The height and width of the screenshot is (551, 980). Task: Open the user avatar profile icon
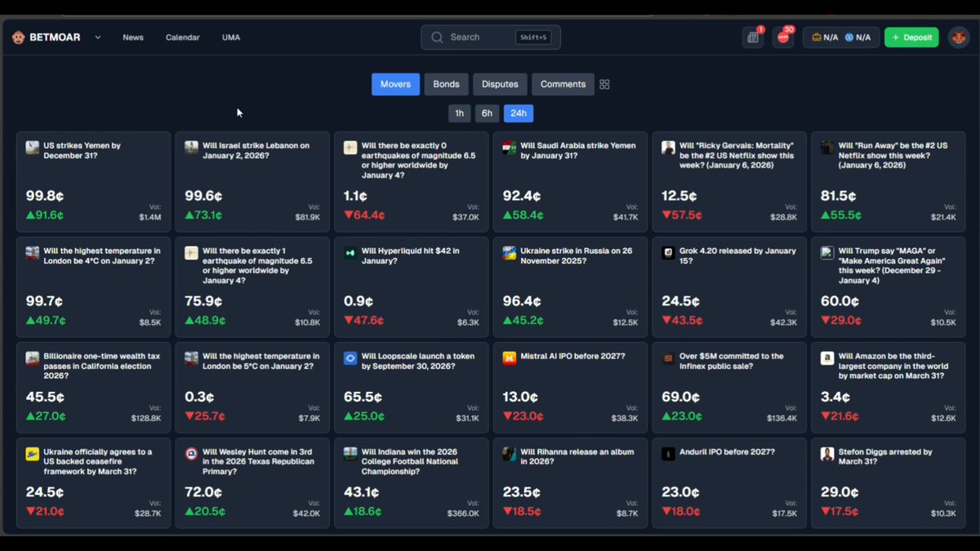pos(959,38)
